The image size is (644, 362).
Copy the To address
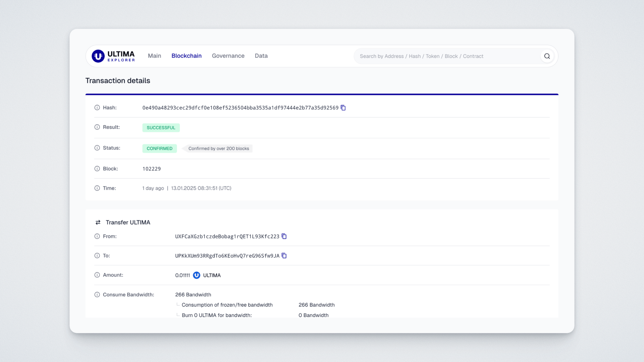tap(284, 256)
